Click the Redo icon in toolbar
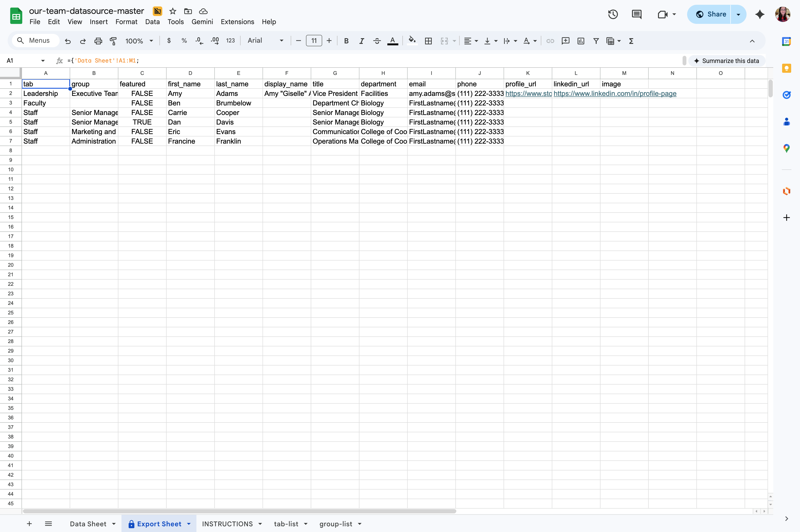Screen dimensions: 800x532 point(83,41)
